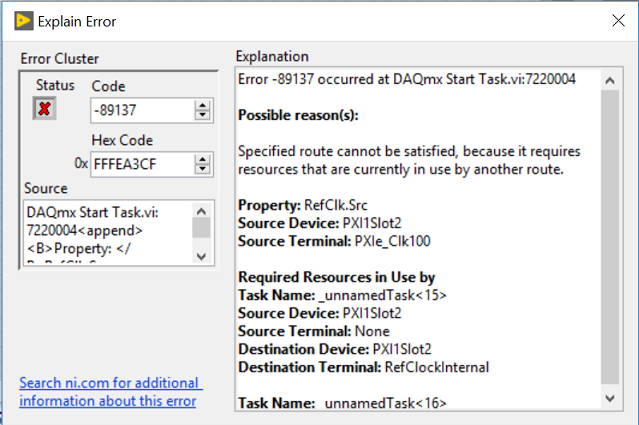Viewport: 639px width, 425px height.
Task: Click inside the Source text box
Action: [x=107, y=233]
